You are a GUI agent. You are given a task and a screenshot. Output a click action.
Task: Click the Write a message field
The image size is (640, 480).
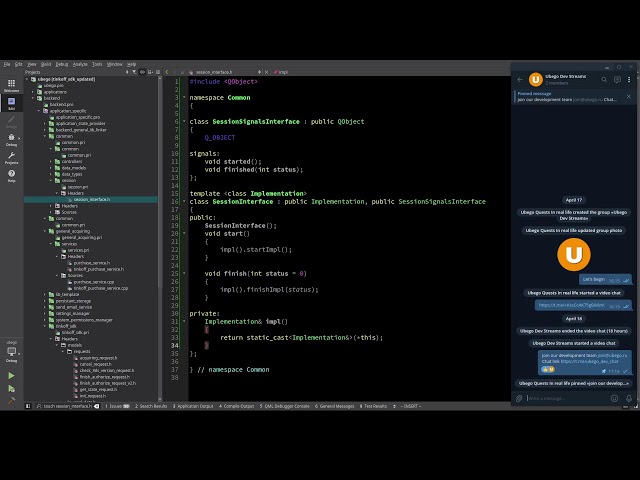(x=567, y=398)
